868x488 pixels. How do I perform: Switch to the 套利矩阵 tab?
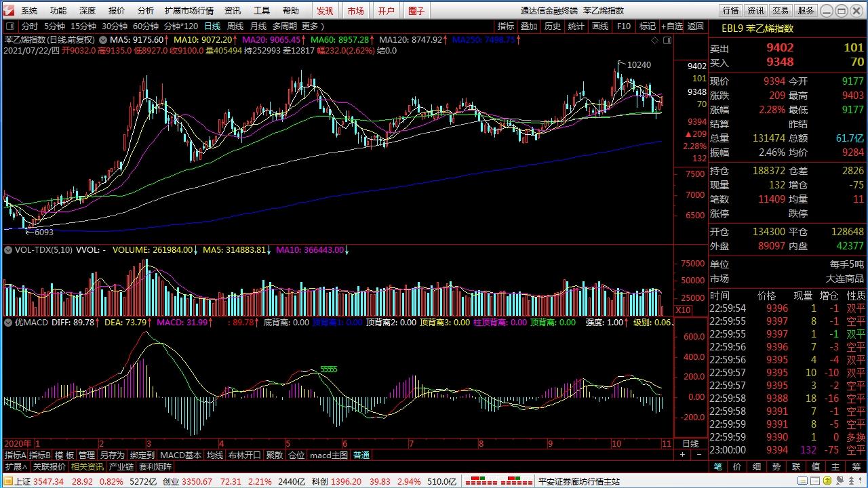point(155,467)
